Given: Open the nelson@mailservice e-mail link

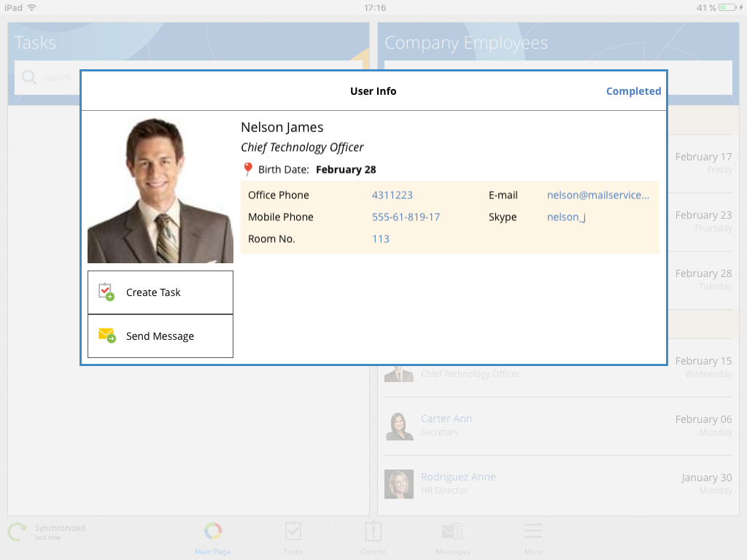Looking at the screenshot, I should tap(597, 195).
